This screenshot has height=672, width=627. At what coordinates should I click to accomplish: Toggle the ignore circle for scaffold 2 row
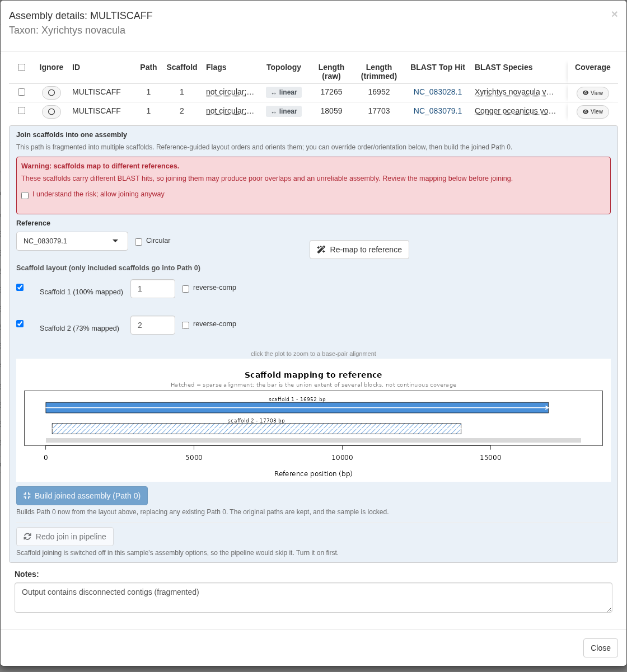pos(52,112)
